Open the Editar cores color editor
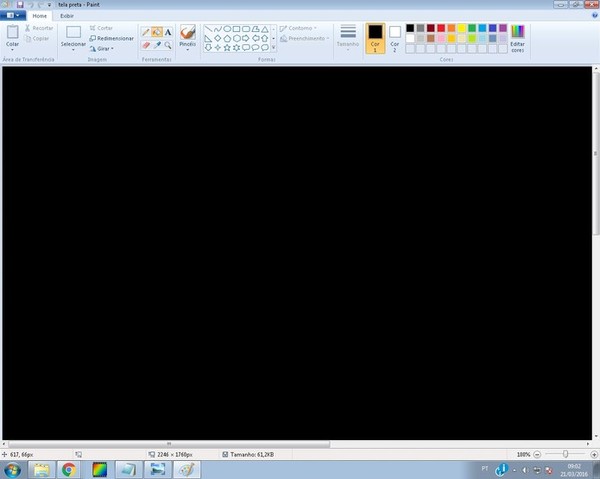Viewport: 600px width, 479px height. pos(517,38)
